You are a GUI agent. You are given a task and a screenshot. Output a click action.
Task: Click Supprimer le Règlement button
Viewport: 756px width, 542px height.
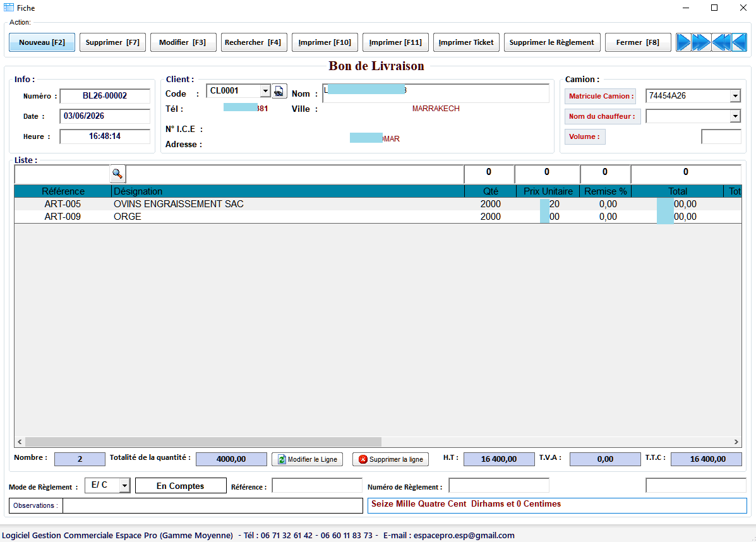[x=552, y=42]
